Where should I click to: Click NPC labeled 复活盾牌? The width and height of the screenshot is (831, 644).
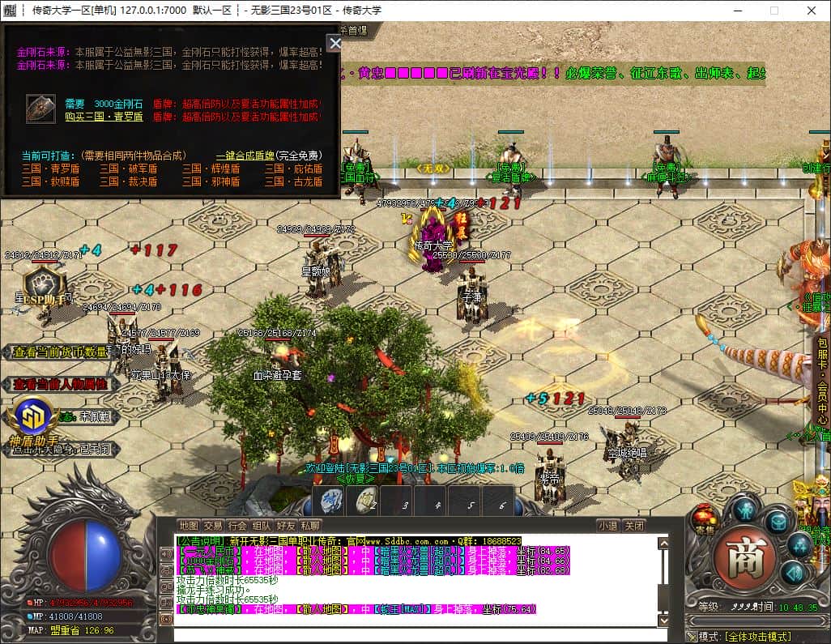point(511,165)
